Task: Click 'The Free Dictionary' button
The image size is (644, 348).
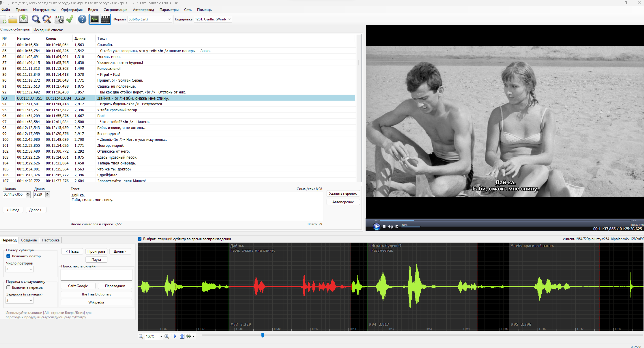Action: (96, 294)
